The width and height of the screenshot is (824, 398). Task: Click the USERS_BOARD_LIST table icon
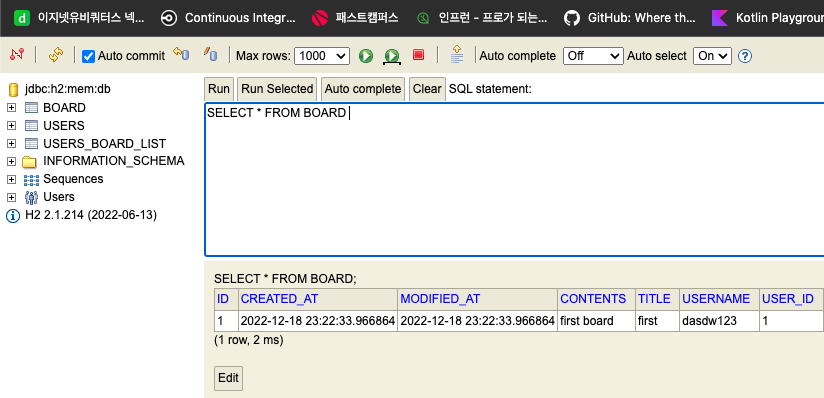[x=32, y=144]
